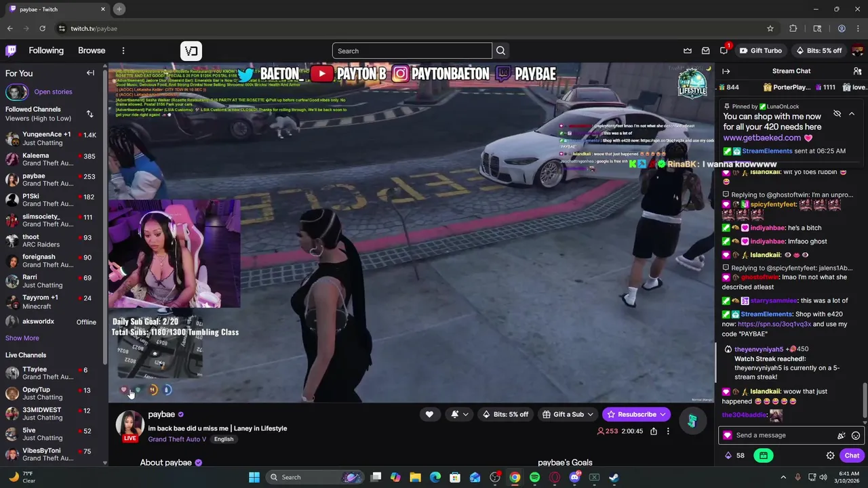Open Chrome extensions puzzle icon
Screen dimensions: 868x488
(x=793, y=28)
